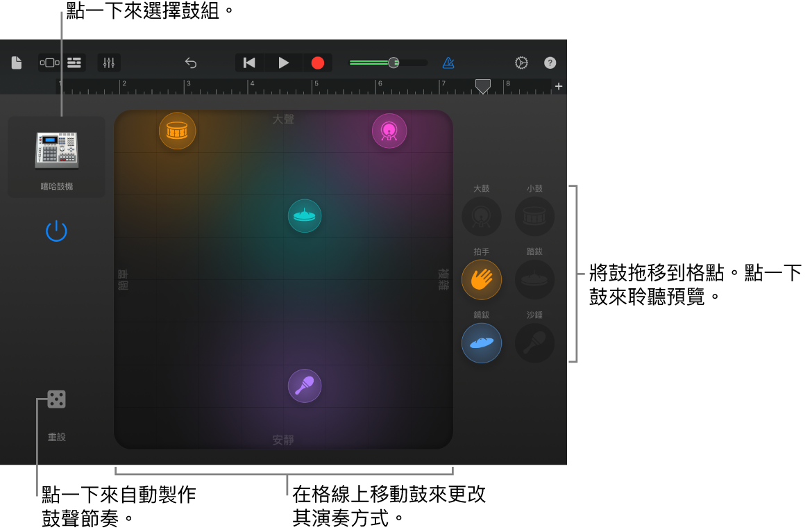Click bar 6 on the ruler
The width and height of the screenshot is (812, 530).
380,85
